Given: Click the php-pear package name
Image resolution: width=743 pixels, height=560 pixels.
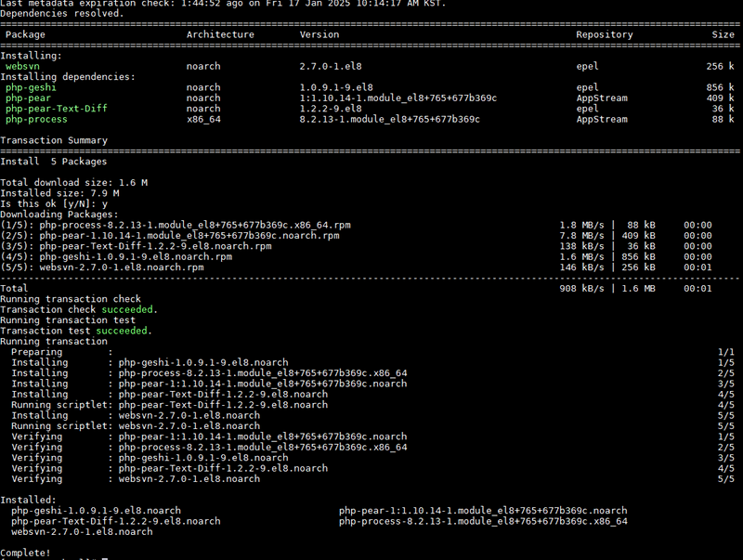Looking at the screenshot, I should [x=26, y=98].
